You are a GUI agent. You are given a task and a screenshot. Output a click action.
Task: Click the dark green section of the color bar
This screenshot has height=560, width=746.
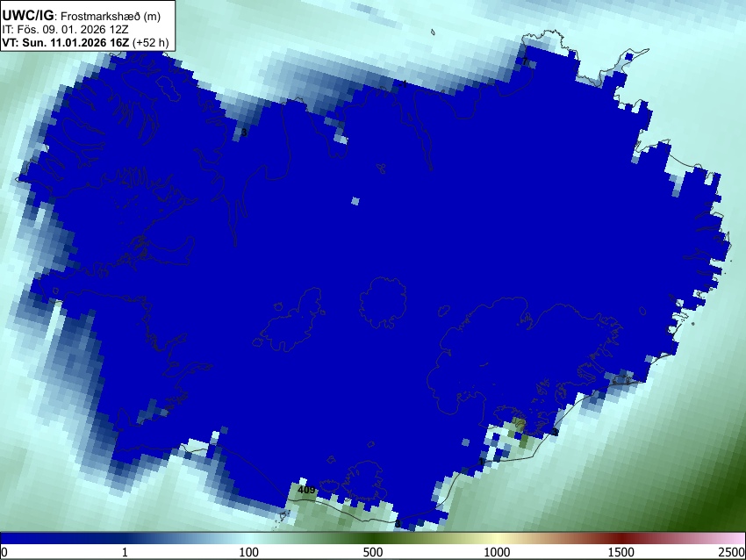[373, 538]
